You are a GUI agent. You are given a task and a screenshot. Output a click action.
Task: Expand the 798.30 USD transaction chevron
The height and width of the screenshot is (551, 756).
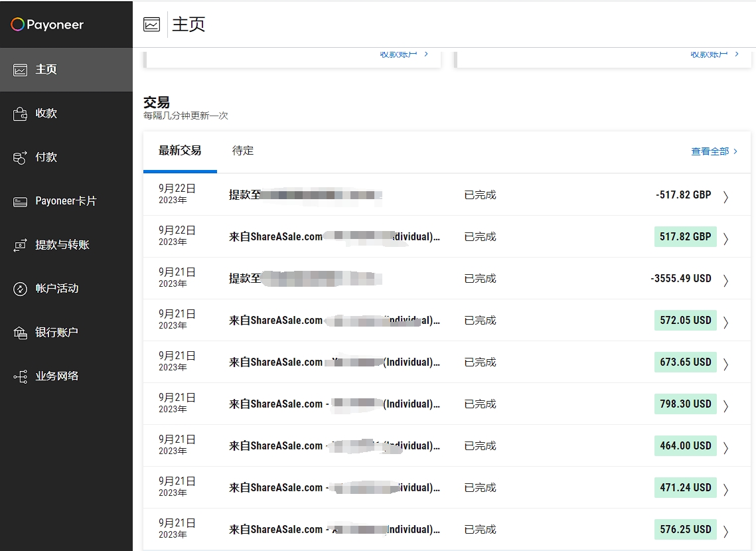[x=725, y=406]
